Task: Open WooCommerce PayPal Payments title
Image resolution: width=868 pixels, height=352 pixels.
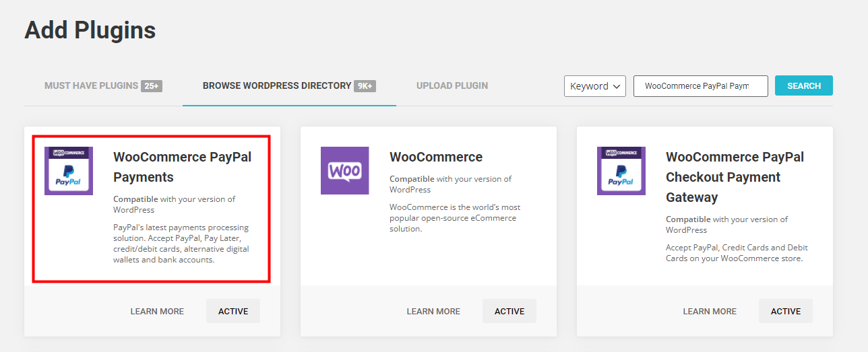Action: coord(182,167)
